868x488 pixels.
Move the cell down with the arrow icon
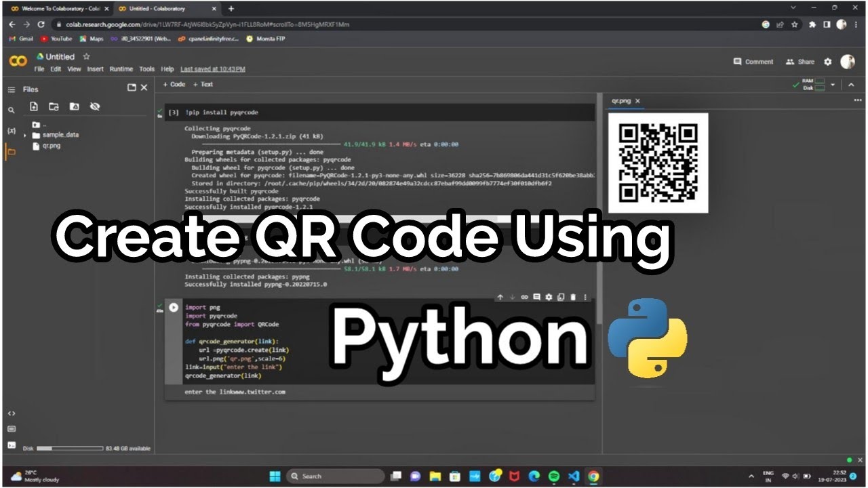(x=512, y=297)
